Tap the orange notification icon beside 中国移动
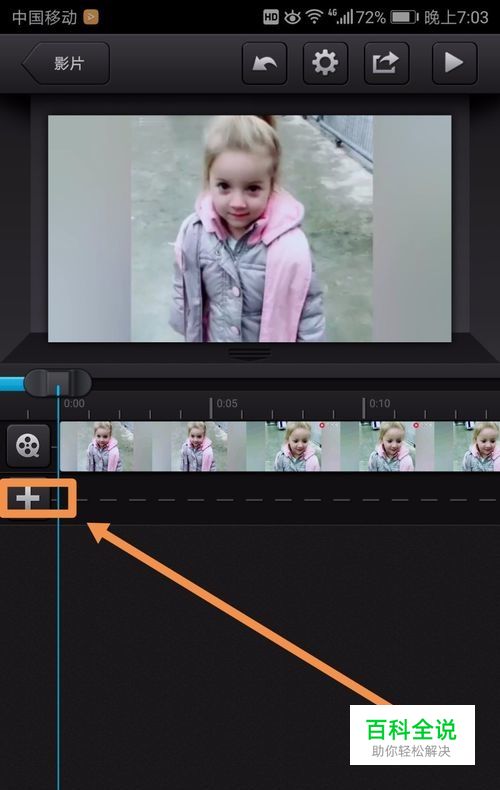The image size is (500, 790). pos(91,18)
